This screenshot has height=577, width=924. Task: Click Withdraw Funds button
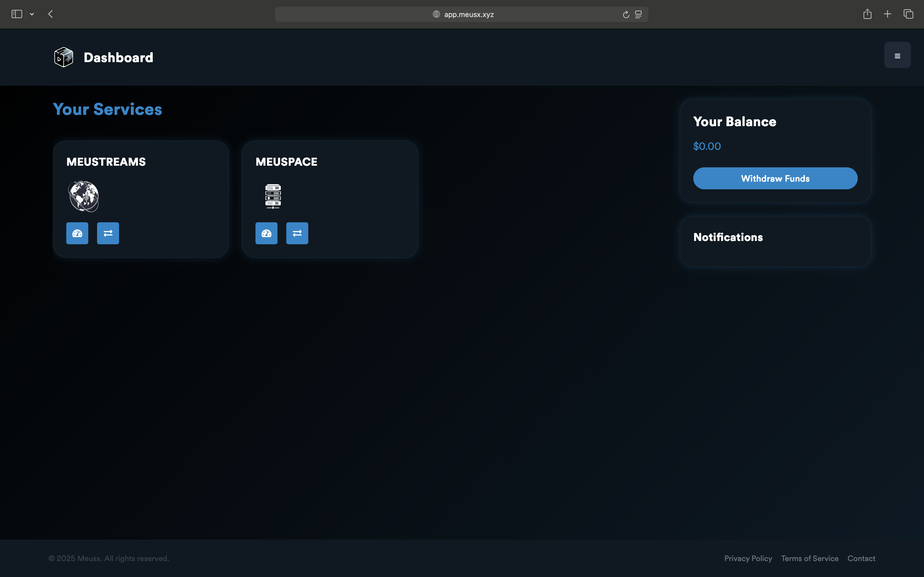coord(775,178)
